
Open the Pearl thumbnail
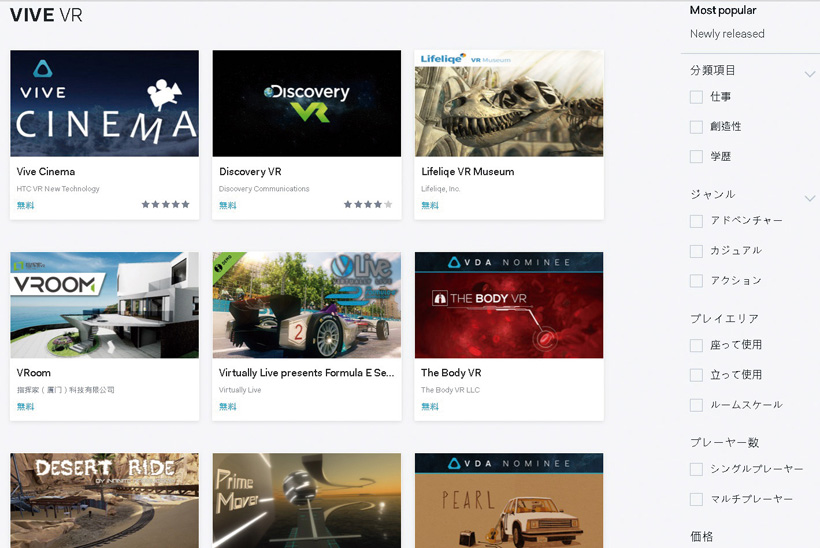[509, 500]
